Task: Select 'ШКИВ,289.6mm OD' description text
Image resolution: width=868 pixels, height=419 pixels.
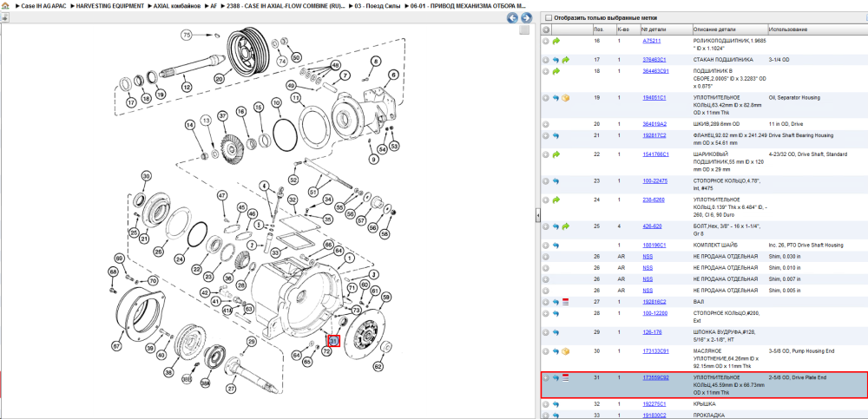Action: click(x=715, y=125)
